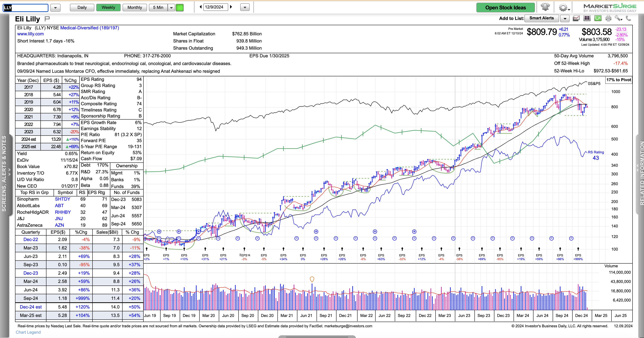644x338 pixels.
Task: Expand the ticker symbol dropdown arrow
Action: tap(55, 8)
